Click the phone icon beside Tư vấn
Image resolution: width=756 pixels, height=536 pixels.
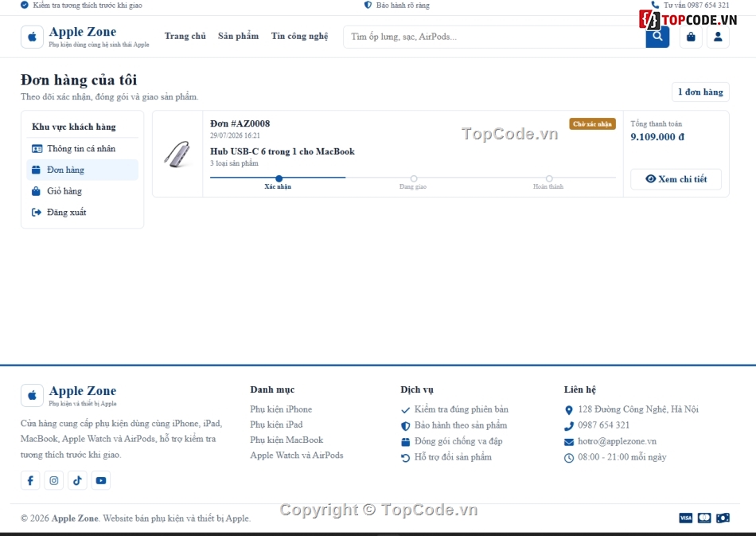(x=655, y=5)
